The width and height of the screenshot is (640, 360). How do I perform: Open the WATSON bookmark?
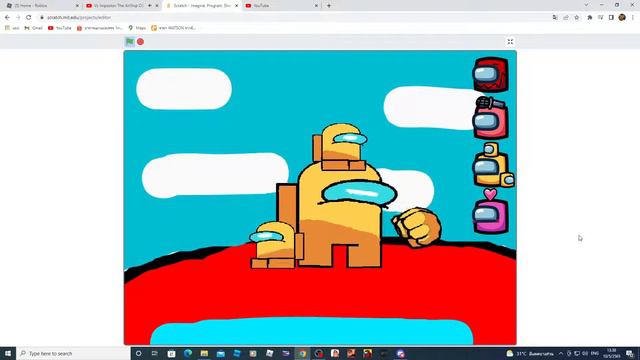point(173,28)
